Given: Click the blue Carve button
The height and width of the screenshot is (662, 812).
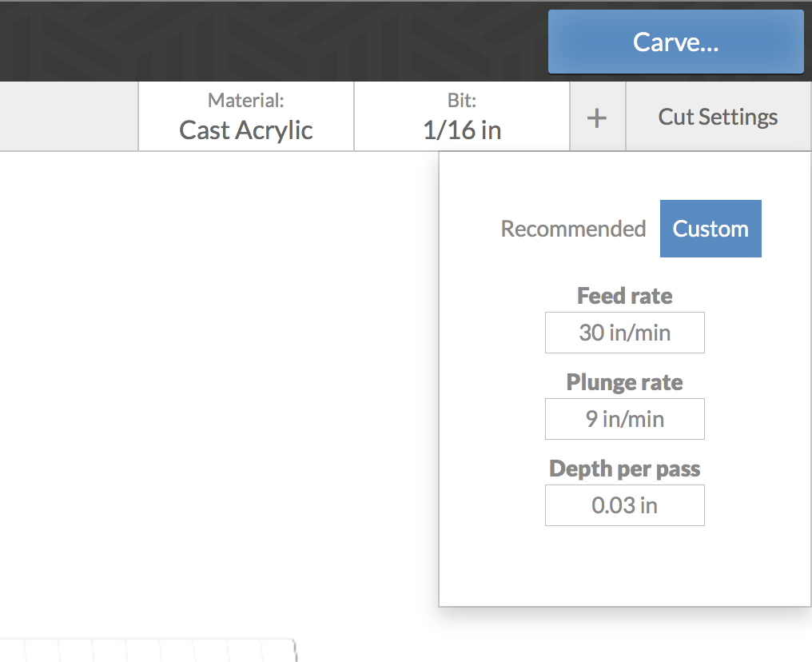Looking at the screenshot, I should pyautogui.click(x=676, y=42).
